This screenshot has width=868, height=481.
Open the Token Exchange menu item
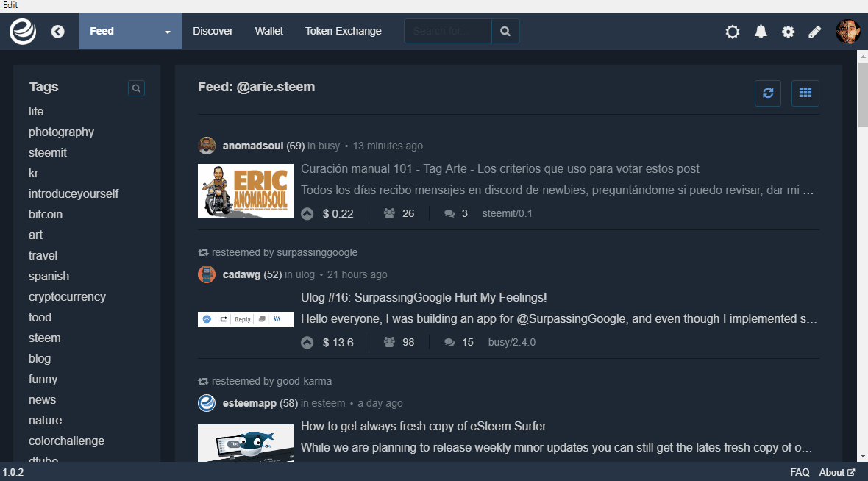pyautogui.click(x=344, y=31)
